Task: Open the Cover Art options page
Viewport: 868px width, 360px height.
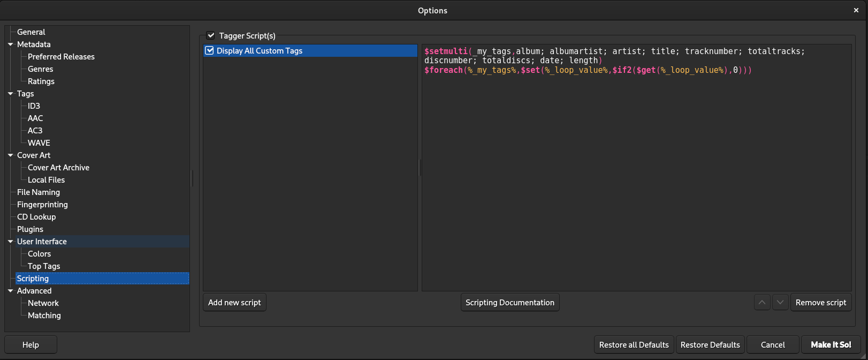Action: pyautogui.click(x=34, y=155)
